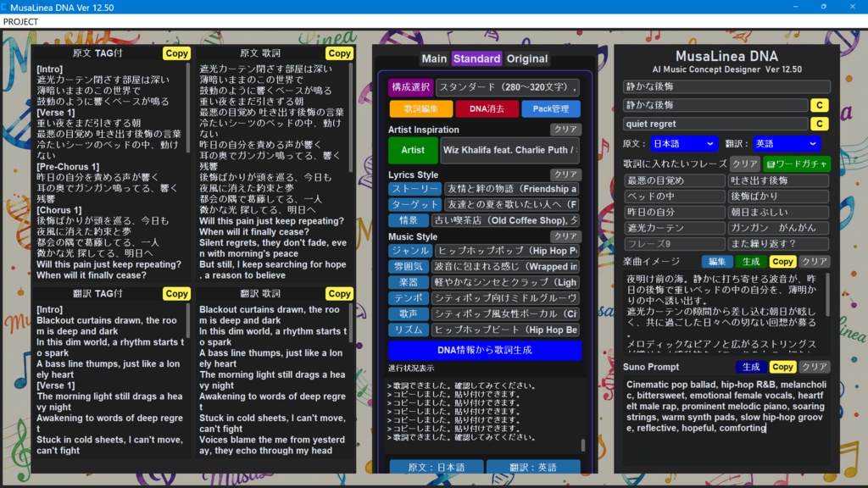Click the 翻訳：英語 bottom button
The height and width of the screenshot is (488, 868).
pyautogui.click(x=533, y=468)
